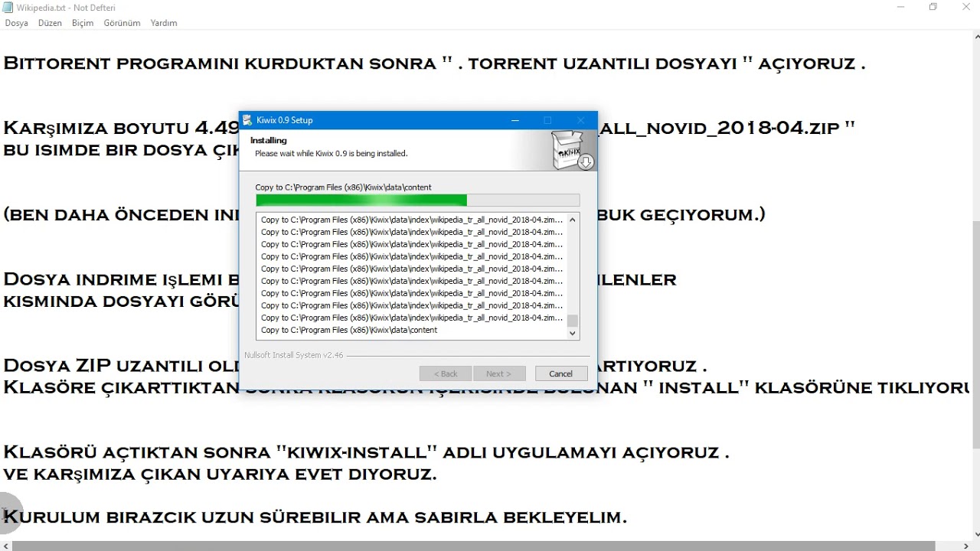Click the 'Wikipedia.txt - Not Defteri' title text
Viewport: 980px width, 551px height.
[x=66, y=7]
